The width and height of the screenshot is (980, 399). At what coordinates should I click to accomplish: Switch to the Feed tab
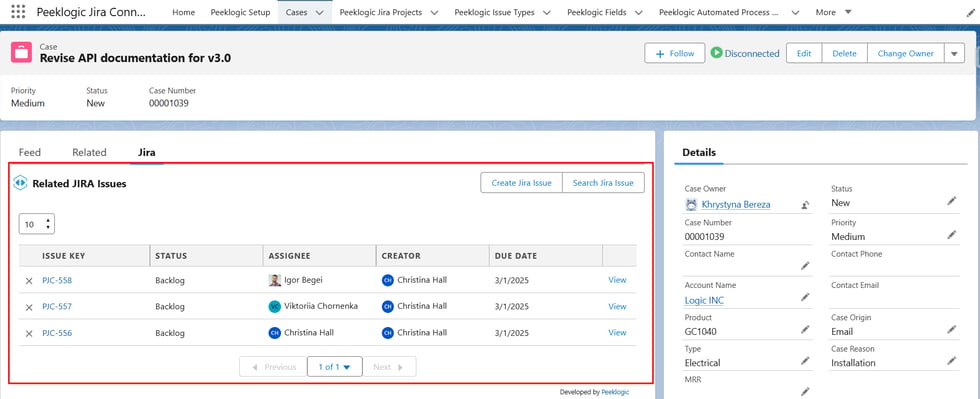(x=29, y=152)
